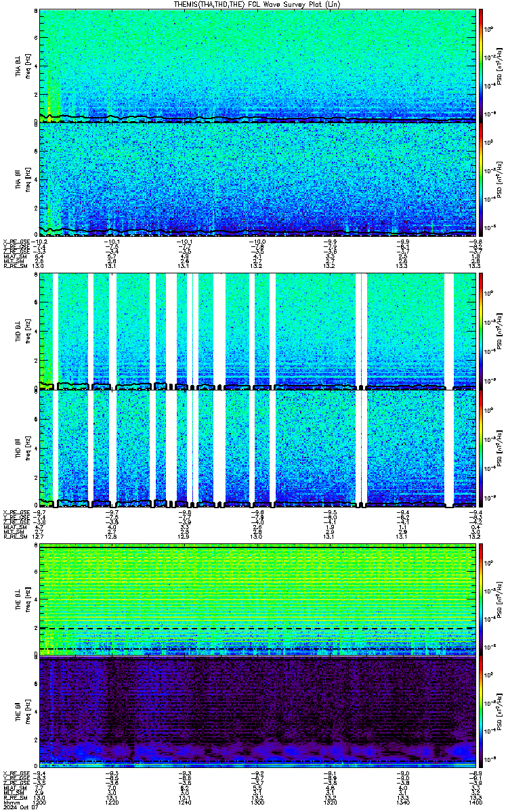Viewport: 508px width, 812px height.
Task: Click the color bar beside the THA B|| panel
Action: point(480,179)
